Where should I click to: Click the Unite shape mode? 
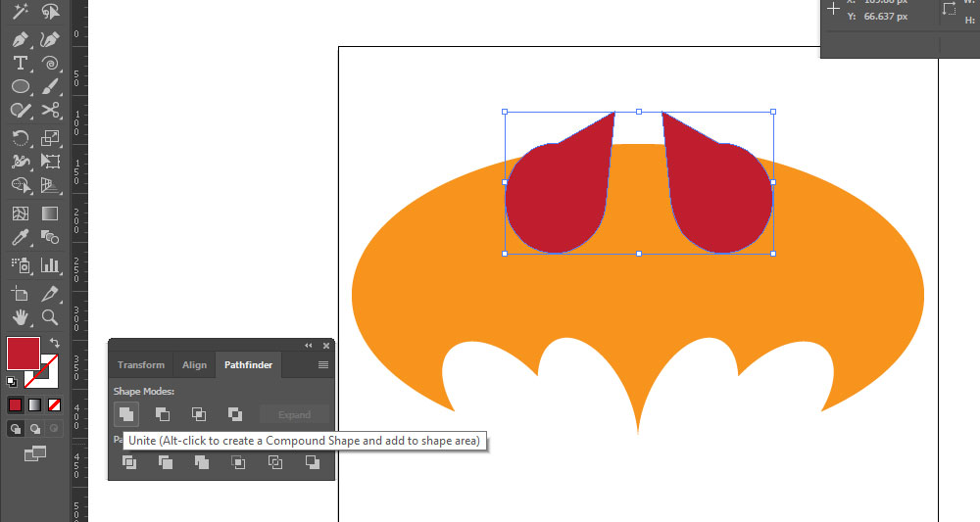[x=126, y=414]
